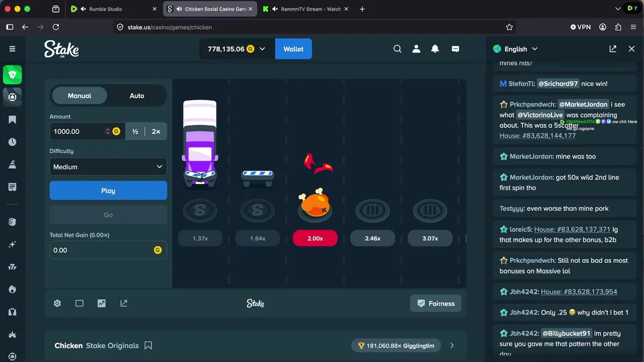This screenshot has height=362, width=644.
Task: Double the bet amount with 2×
Action: point(156,131)
